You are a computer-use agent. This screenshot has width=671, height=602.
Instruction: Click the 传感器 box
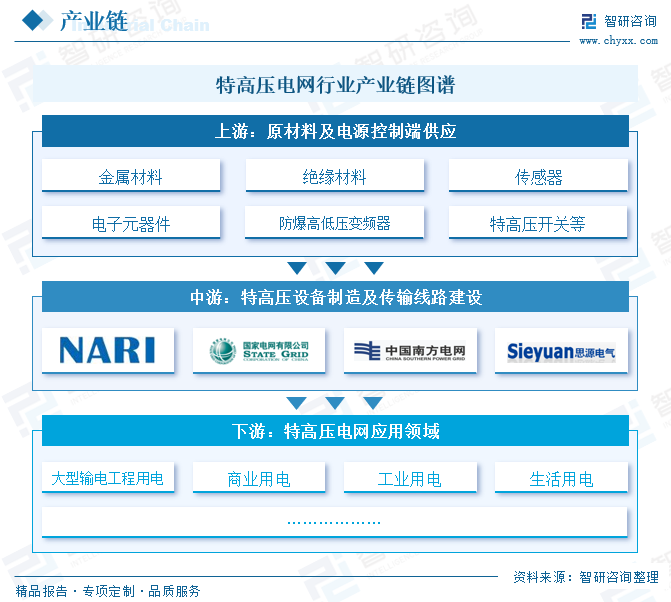coord(538,176)
